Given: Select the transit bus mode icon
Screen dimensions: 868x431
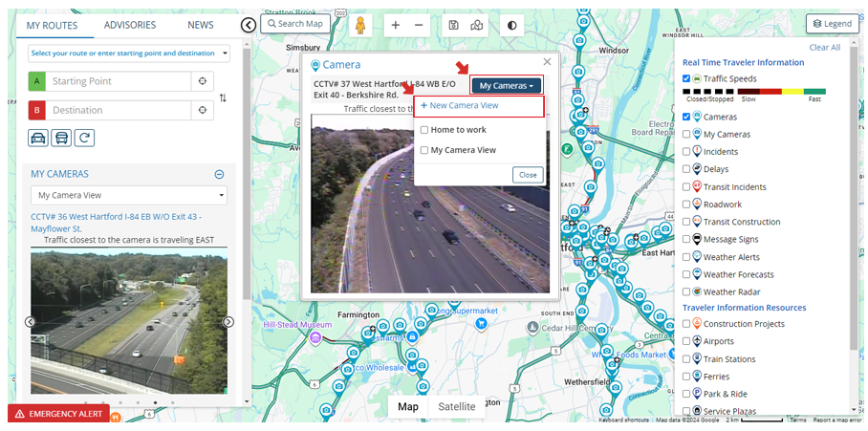Looking at the screenshot, I should (61, 138).
